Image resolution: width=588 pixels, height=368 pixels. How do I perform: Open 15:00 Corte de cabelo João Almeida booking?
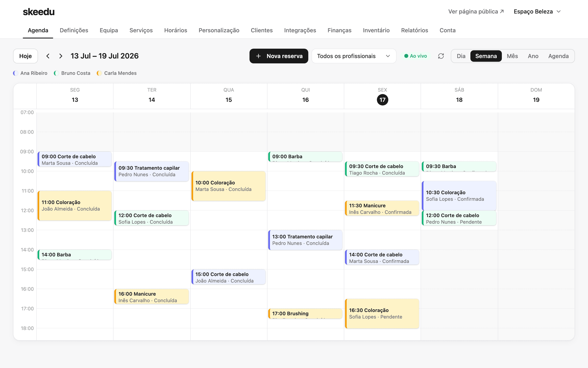(x=228, y=277)
